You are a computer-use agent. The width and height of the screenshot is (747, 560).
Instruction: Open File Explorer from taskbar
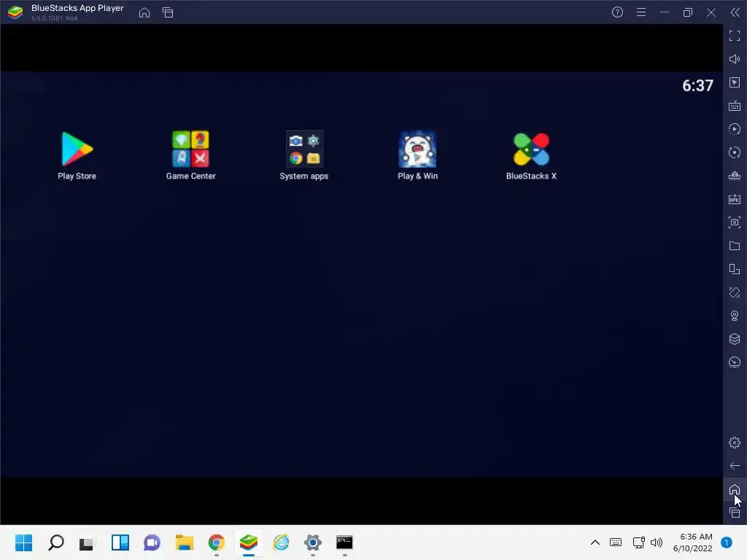click(x=185, y=542)
